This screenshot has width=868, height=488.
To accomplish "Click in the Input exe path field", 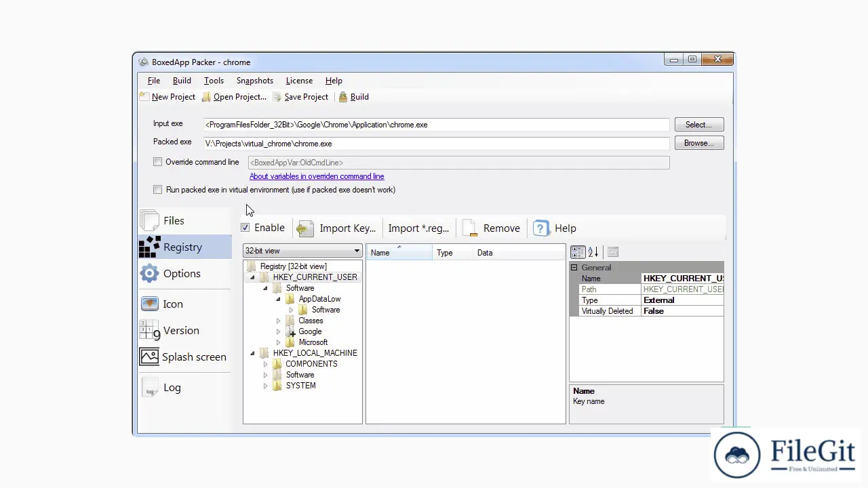I will (x=436, y=125).
